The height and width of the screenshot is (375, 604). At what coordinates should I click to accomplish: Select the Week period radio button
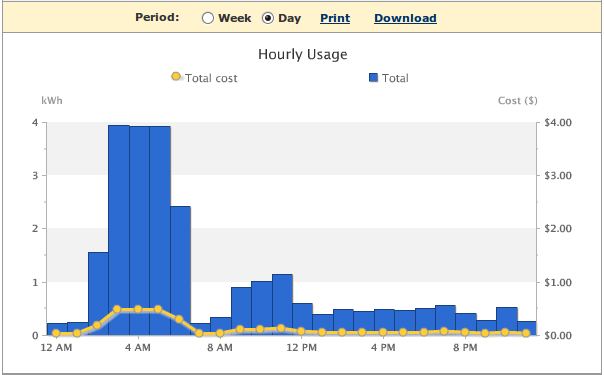click(208, 18)
